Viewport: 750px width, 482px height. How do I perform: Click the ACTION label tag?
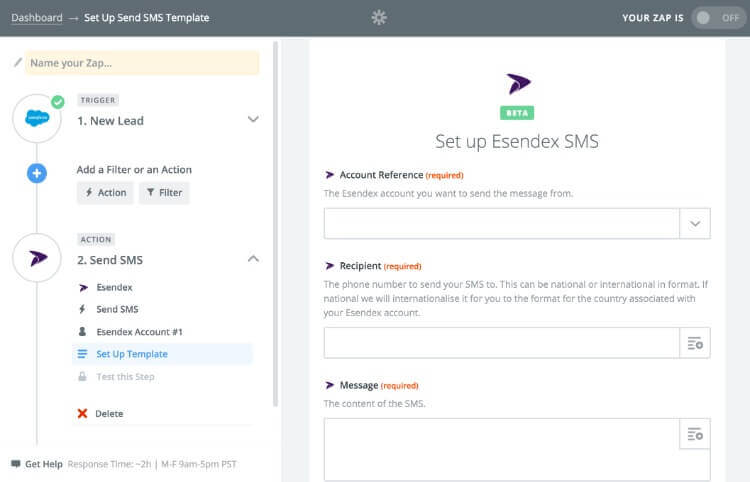pyautogui.click(x=96, y=240)
